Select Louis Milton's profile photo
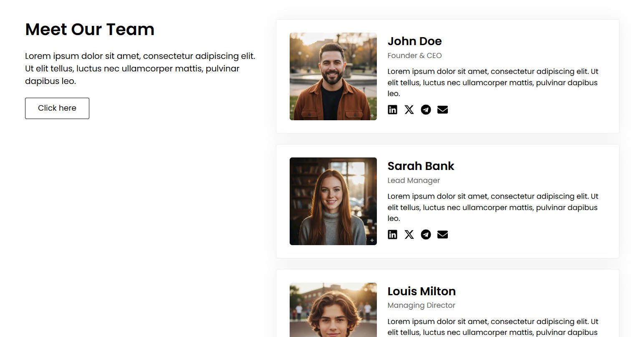Image resolution: width=644 pixels, height=337 pixels. (333, 310)
